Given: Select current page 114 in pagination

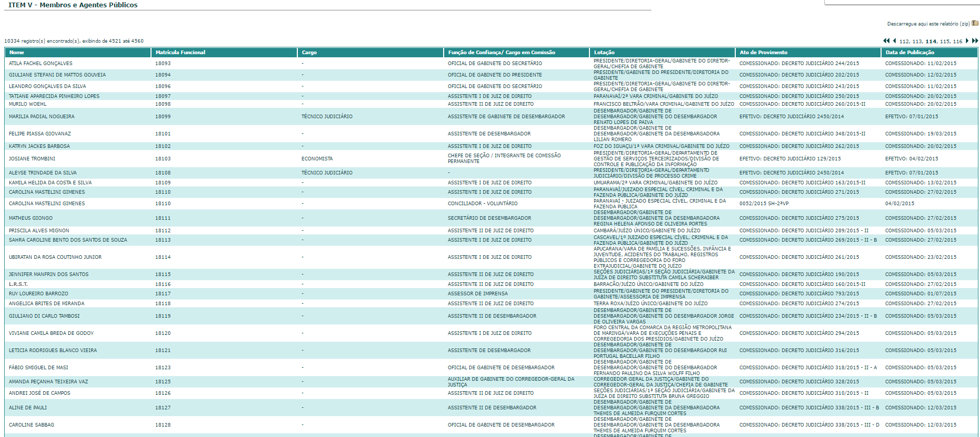Looking at the screenshot, I should pos(931,42).
